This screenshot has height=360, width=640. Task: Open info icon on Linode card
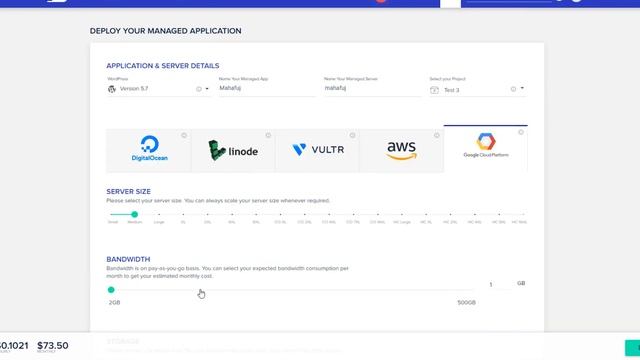coord(268,135)
